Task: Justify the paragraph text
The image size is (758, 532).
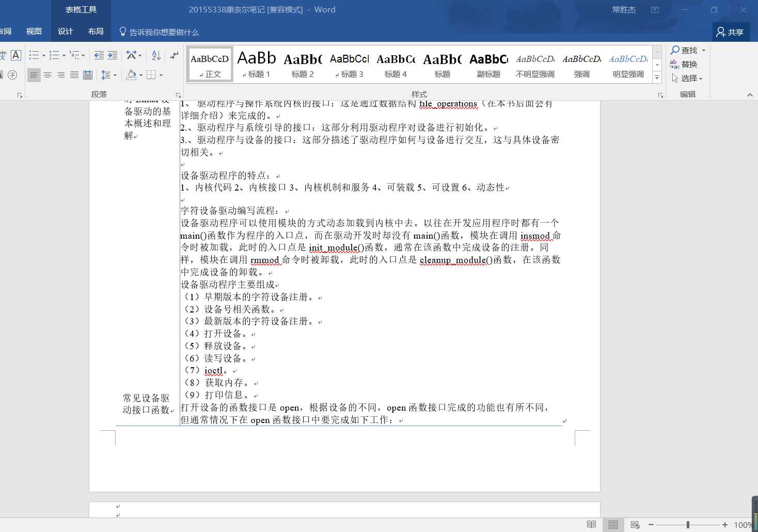Action: pos(74,75)
